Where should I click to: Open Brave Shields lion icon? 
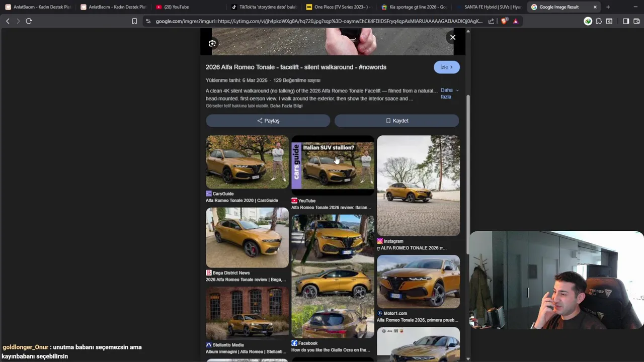point(504,21)
